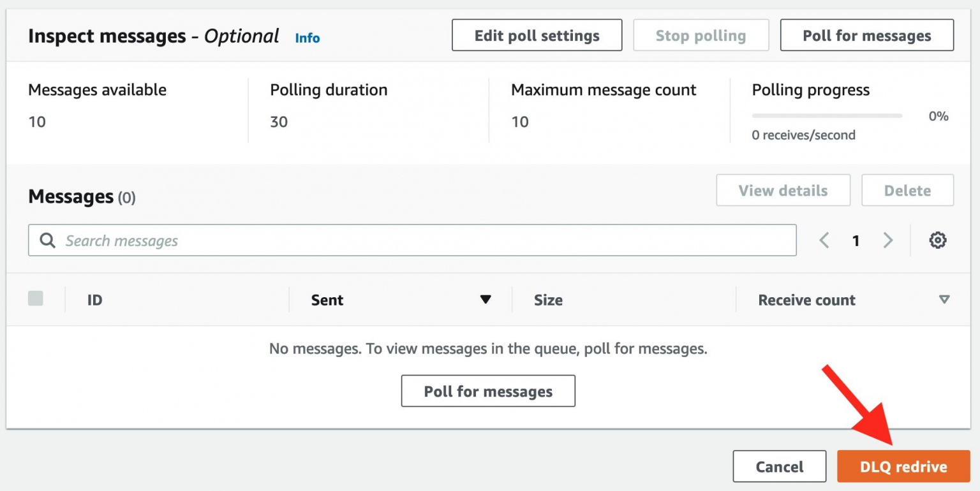The height and width of the screenshot is (491, 980).
Task: Click the ID column header
Action: pos(94,299)
